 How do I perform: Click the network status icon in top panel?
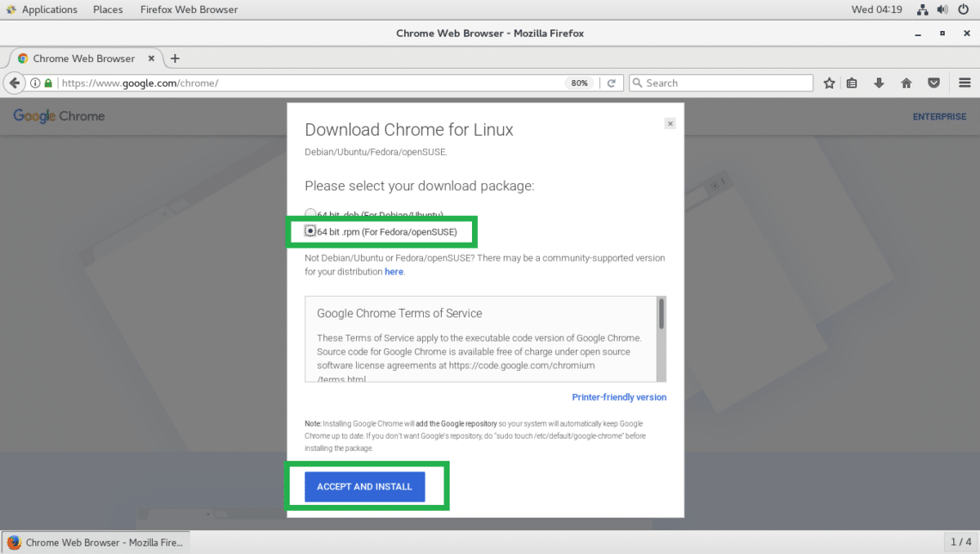(x=922, y=9)
